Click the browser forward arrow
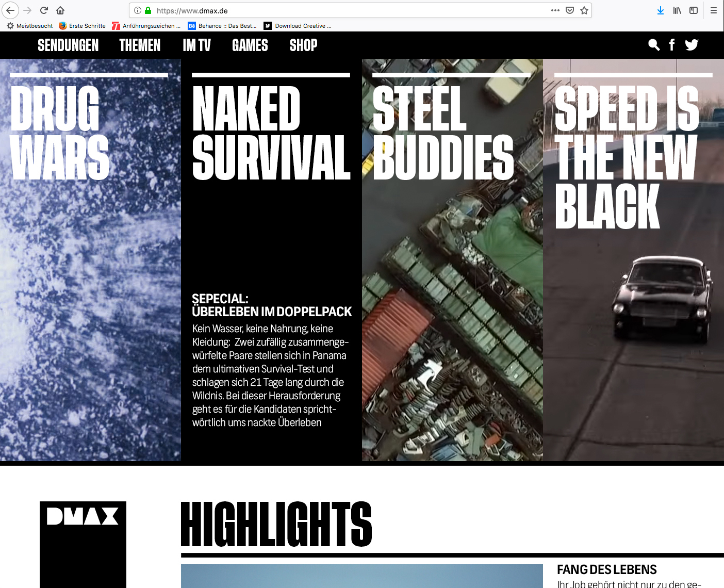This screenshot has width=724, height=588. [x=28, y=10]
